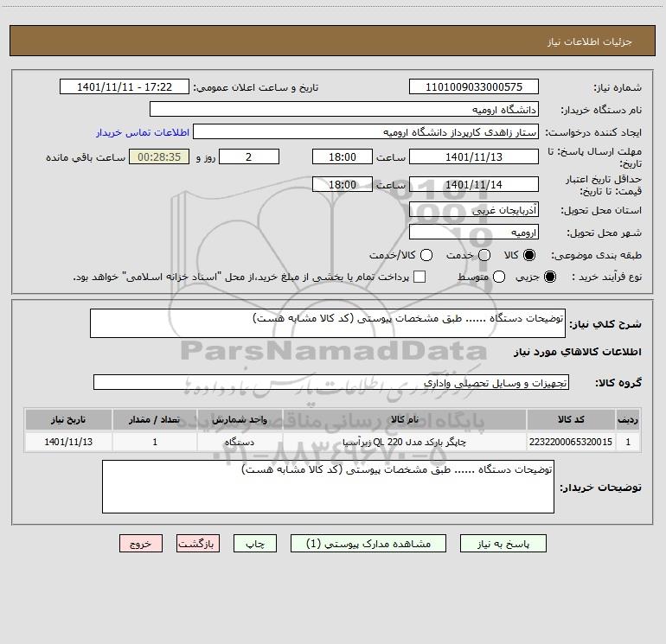This screenshot has height=644, width=666.
Task: Click the need date cell 1401/11/13
Action: [x=68, y=442]
